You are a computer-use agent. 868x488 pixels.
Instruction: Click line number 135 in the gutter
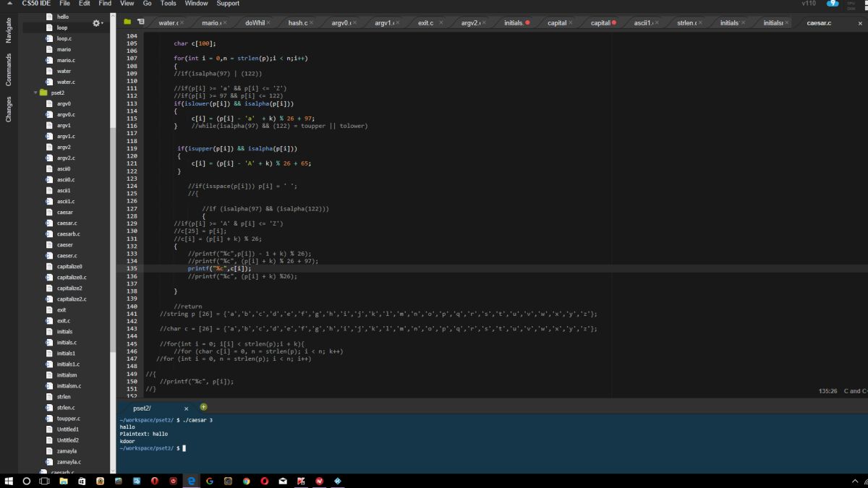pyautogui.click(x=132, y=268)
